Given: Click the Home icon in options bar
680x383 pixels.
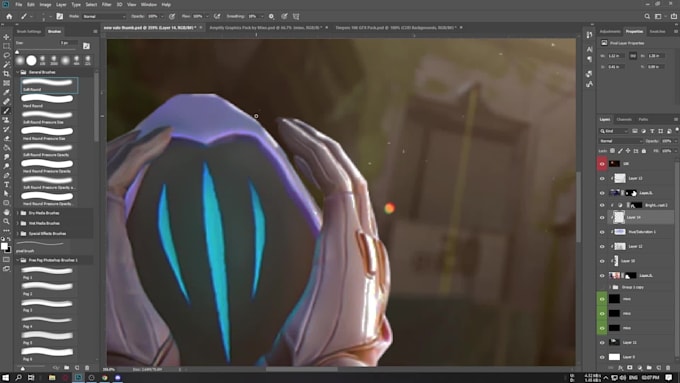Looking at the screenshot, I should 9,16.
